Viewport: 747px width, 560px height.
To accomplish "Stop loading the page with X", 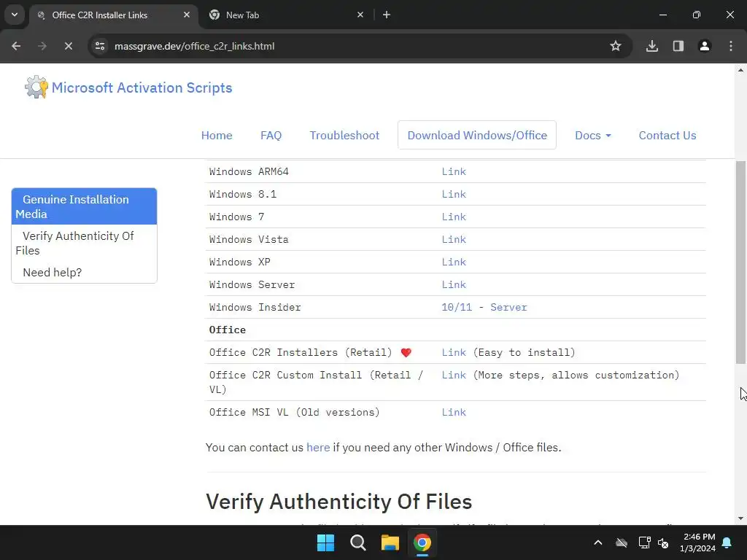I will (68, 46).
